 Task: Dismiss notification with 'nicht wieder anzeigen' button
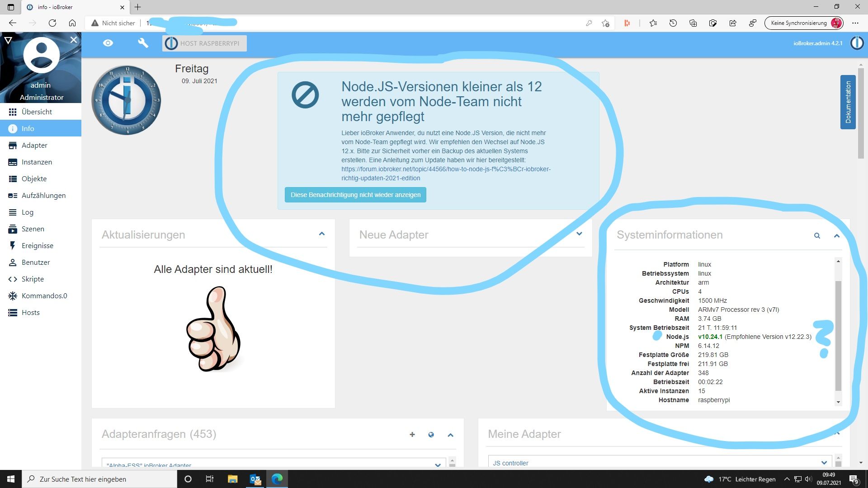pos(355,195)
